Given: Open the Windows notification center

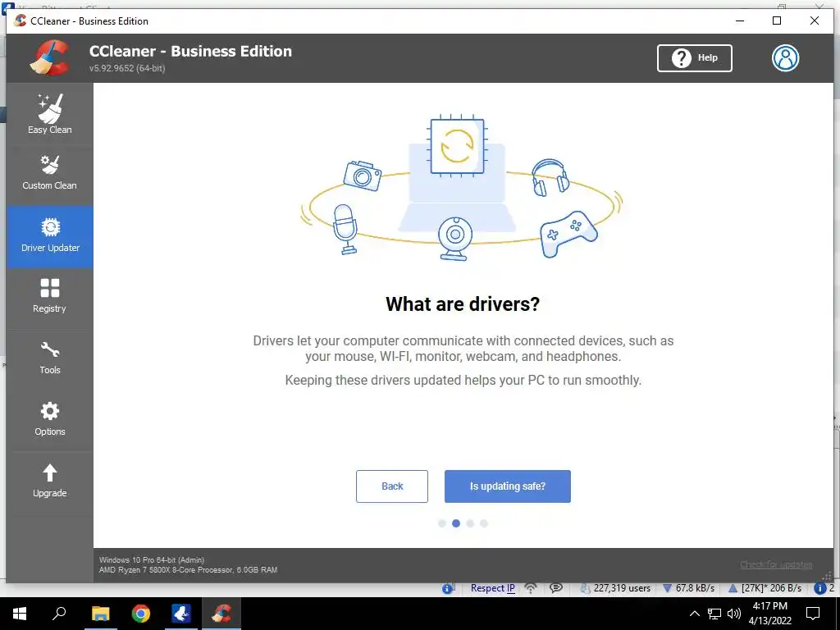Looking at the screenshot, I should 813,614.
